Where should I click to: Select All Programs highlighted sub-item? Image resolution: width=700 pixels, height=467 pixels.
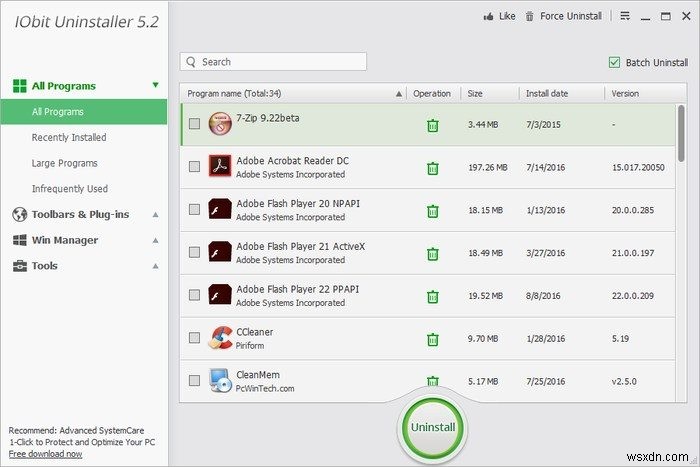(84, 112)
